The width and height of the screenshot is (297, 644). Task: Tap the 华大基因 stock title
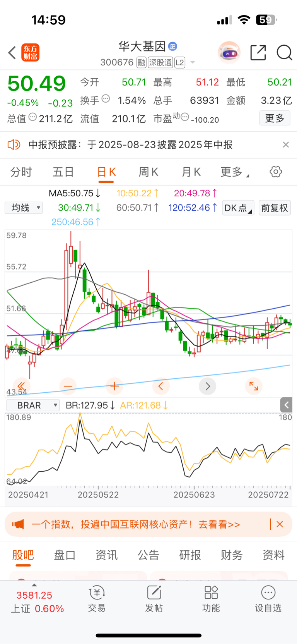(x=142, y=46)
